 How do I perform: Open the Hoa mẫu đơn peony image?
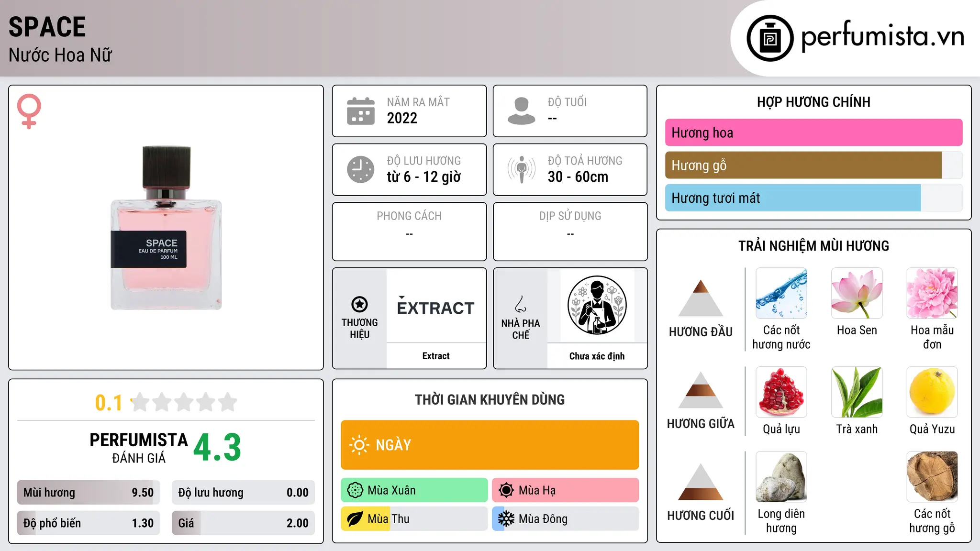click(x=932, y=293)
